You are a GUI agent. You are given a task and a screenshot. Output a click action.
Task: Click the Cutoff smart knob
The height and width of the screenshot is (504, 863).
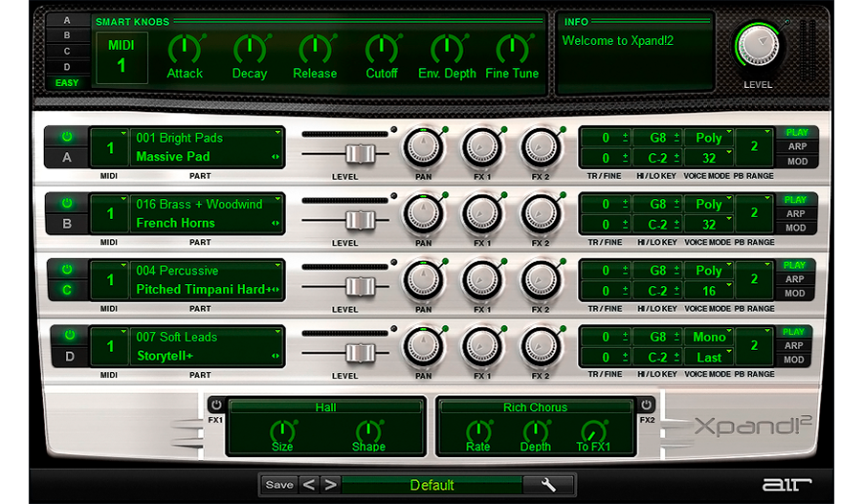point(382,49)
